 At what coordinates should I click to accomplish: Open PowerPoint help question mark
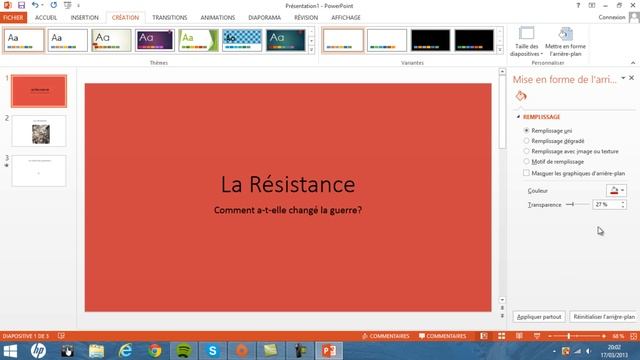point(578,6)
